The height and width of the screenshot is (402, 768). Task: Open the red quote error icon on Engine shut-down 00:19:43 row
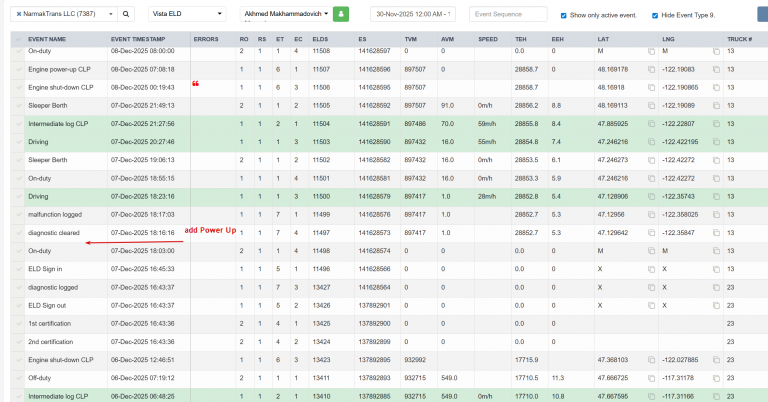pyautogui.click(x=195, y=84)
